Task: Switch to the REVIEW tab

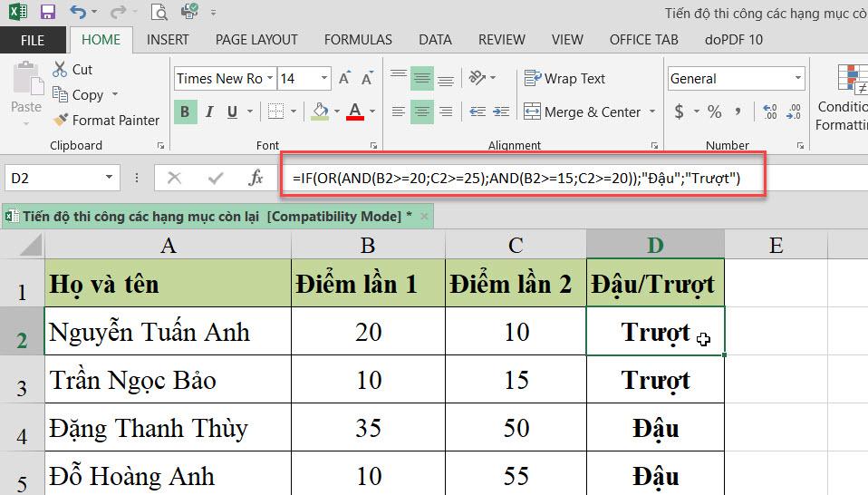Action: click(x=502, y=40)
